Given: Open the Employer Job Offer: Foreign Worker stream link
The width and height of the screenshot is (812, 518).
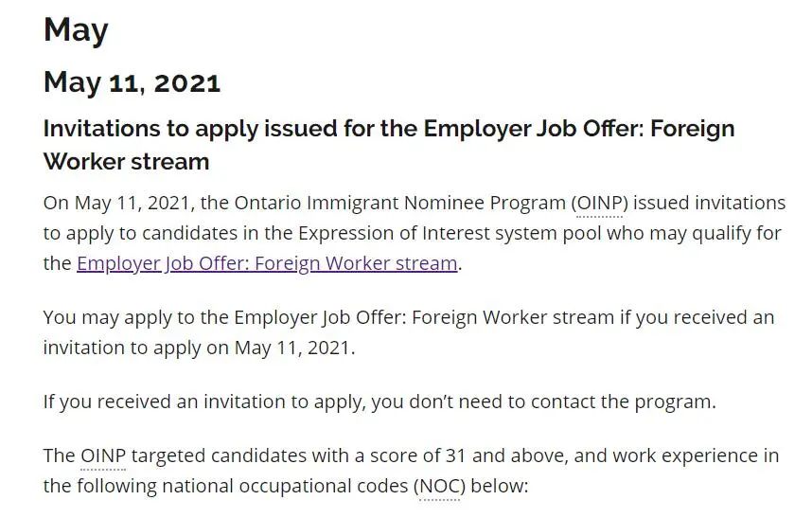Looking at the screenshot, I should coord(267,263).
